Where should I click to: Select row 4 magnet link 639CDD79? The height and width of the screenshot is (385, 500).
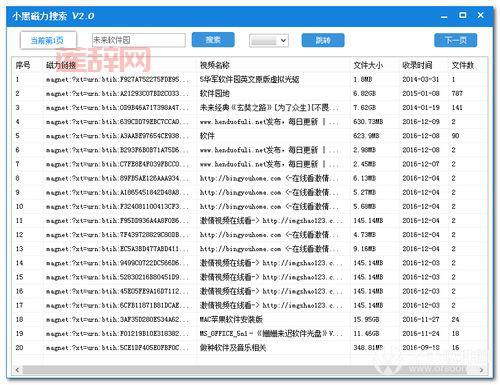(x=118, y=122)
